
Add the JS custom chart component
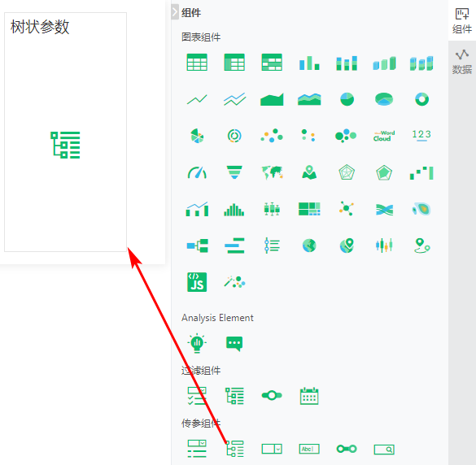coord(197,282)
